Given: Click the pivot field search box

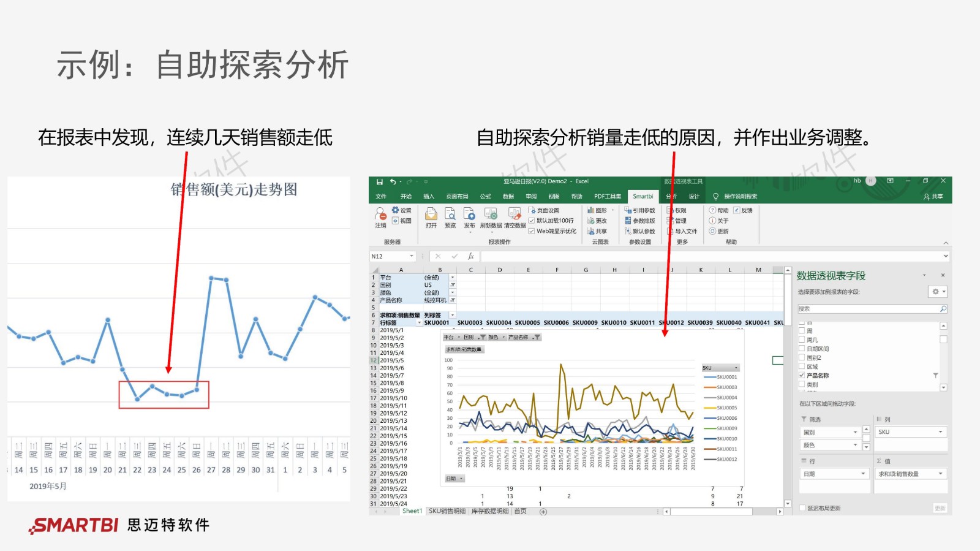Looking at the screenshot, I should click(x=869, y=309).
